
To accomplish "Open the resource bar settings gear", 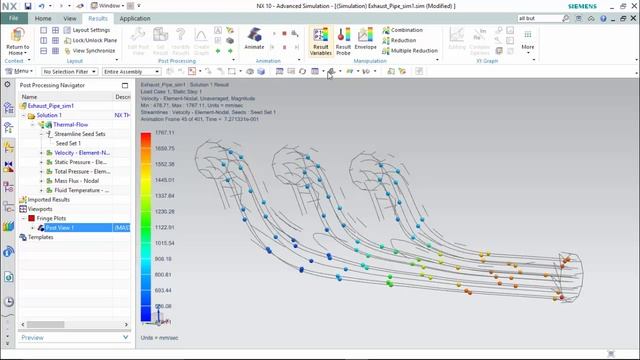I will click(x=7, y=84).
